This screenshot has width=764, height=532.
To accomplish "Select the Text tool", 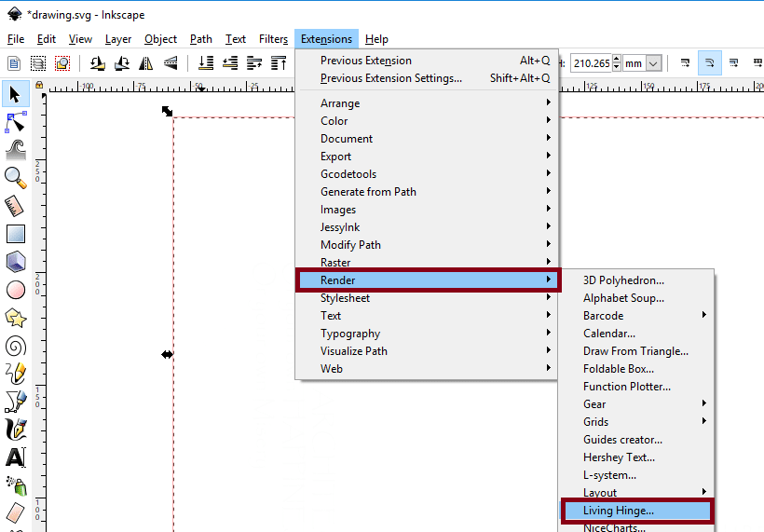I will pyautogui.click(x=16, y=457).
